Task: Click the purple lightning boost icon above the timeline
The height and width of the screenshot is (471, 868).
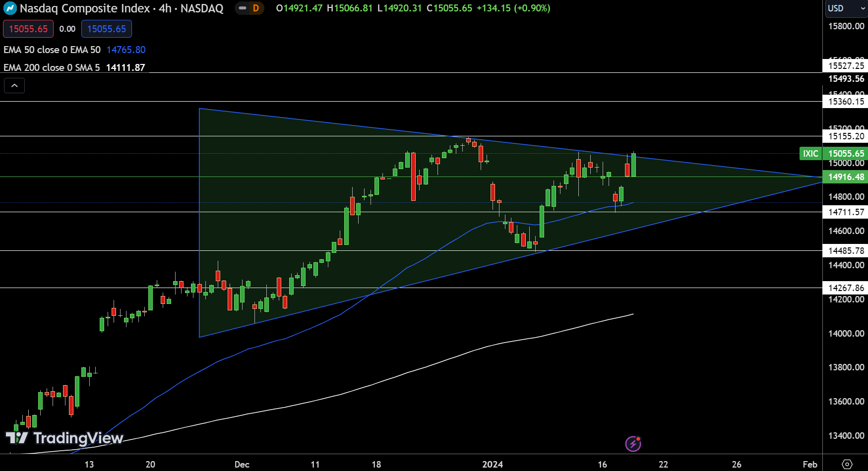Action: click(633, 444)
